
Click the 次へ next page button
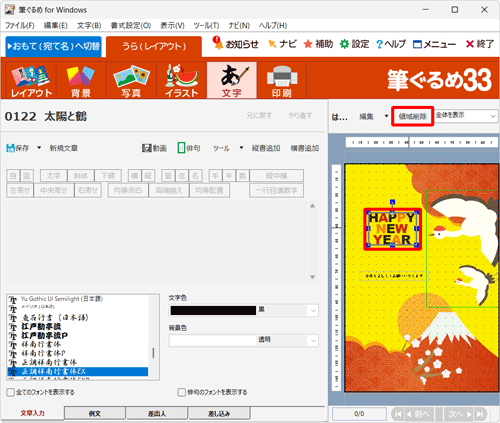pos(460,414)
